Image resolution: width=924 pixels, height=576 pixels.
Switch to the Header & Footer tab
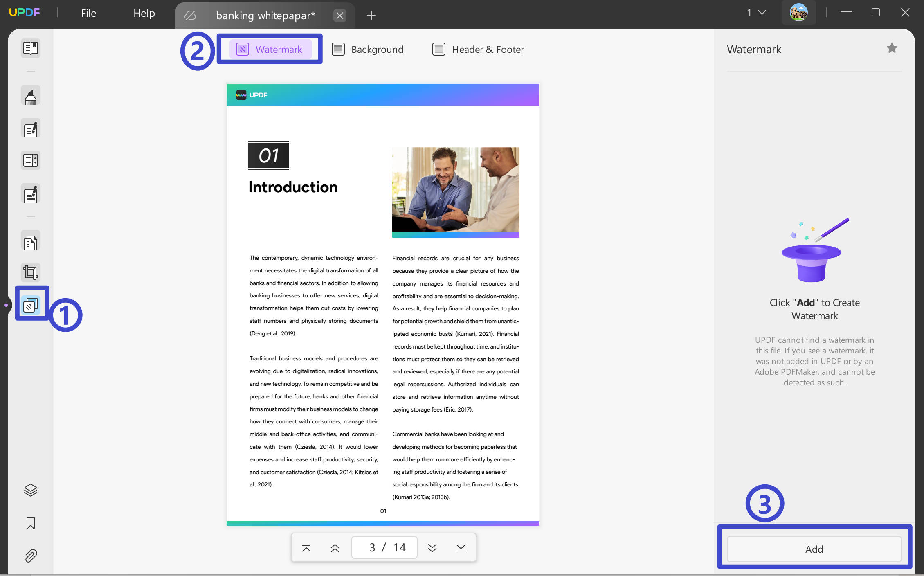tap(477, 49)
